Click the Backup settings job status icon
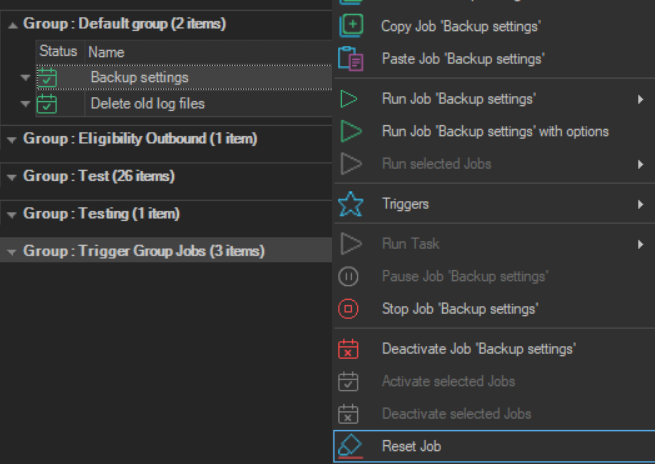This screenshot has height=464, width=655. [47, 78]
